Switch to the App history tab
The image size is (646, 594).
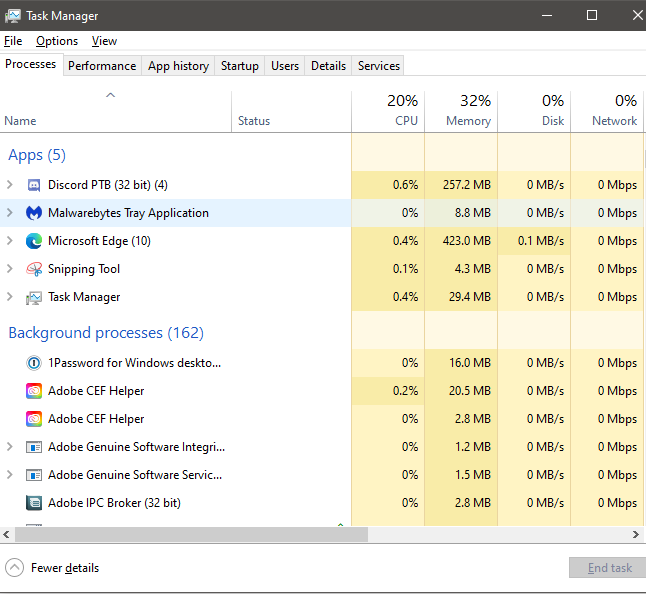pyautogui.click(x=178, y=66)
